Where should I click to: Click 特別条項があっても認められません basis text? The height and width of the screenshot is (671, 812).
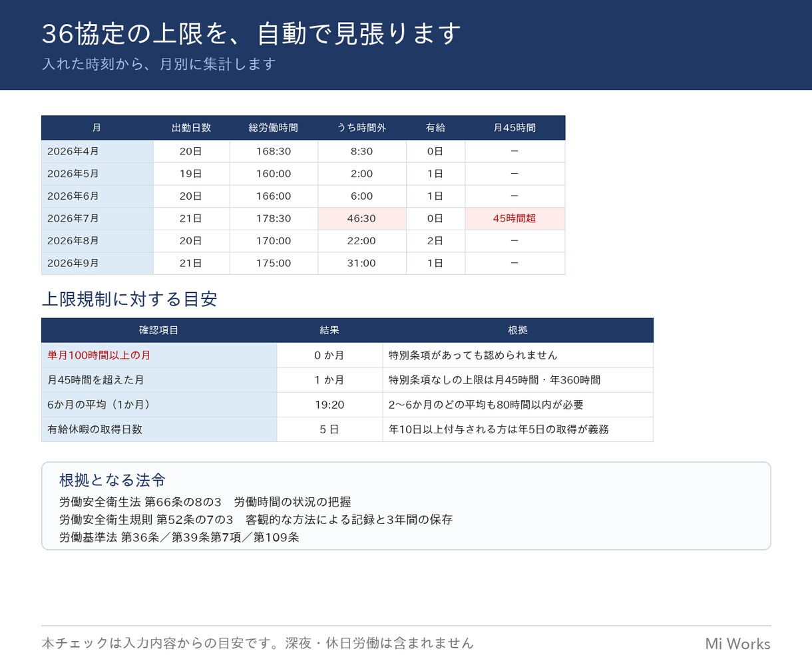(473, 355)
